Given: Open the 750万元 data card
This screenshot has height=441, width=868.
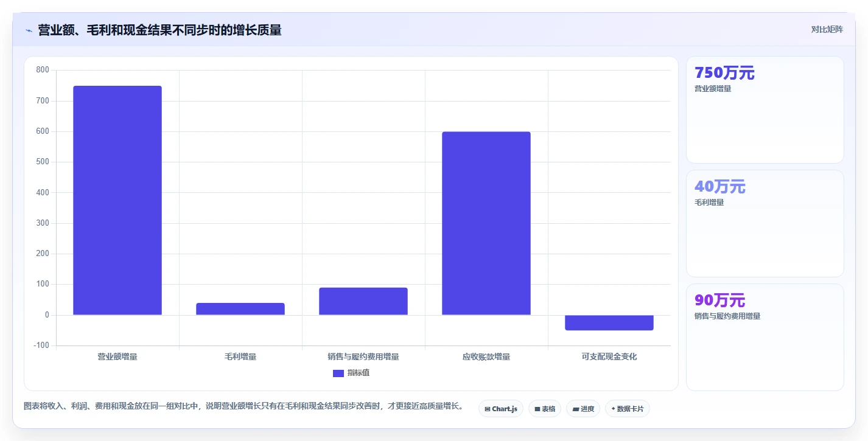Looking at the screenshot, I should click(x=765, y=109).
